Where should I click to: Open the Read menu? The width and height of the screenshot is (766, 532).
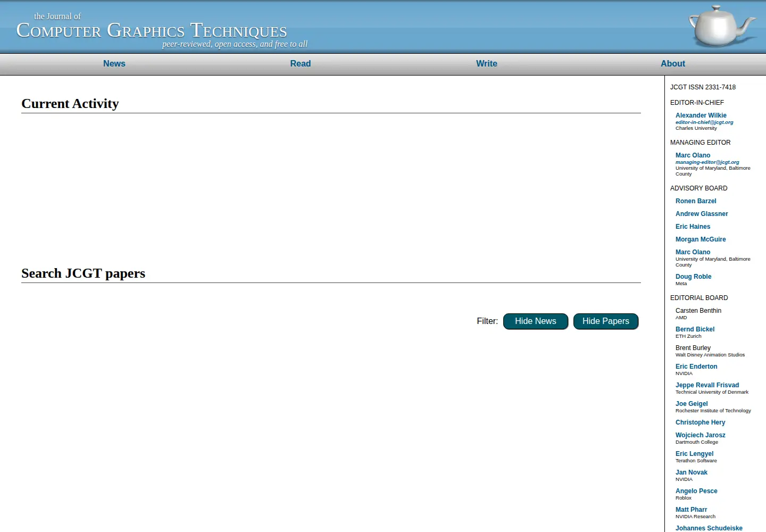click(301, 64)
